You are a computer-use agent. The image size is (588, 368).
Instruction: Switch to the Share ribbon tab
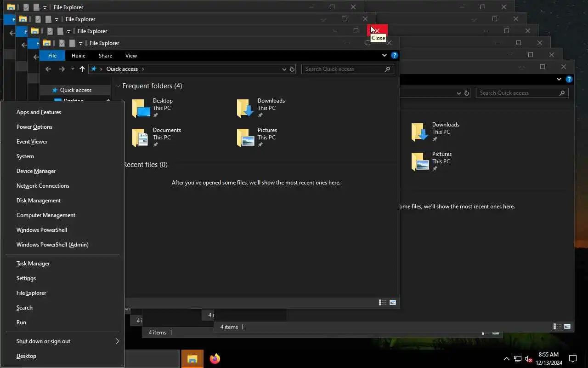105,56
